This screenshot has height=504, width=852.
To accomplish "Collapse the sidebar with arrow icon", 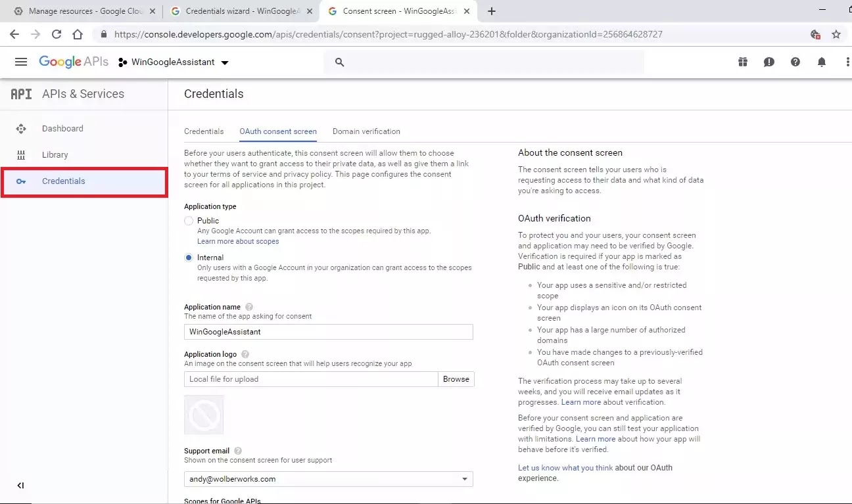I will [20, 486].
